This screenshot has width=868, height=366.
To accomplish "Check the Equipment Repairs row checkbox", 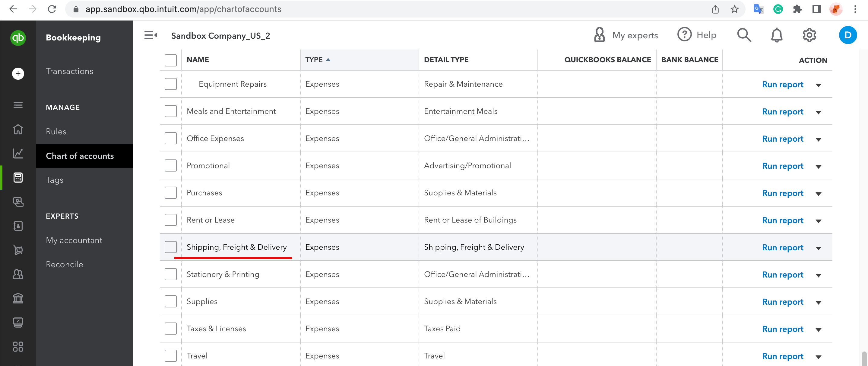I will tap(170, 84).
